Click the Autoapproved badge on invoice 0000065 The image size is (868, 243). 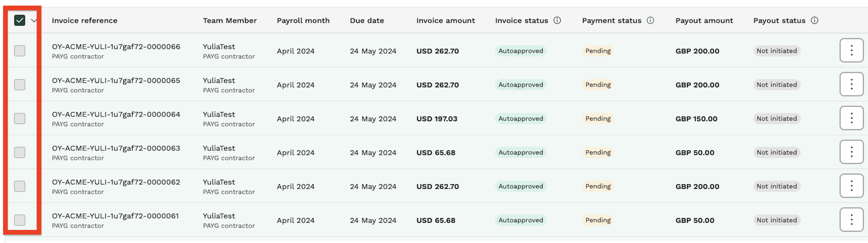tap(520, 85)
